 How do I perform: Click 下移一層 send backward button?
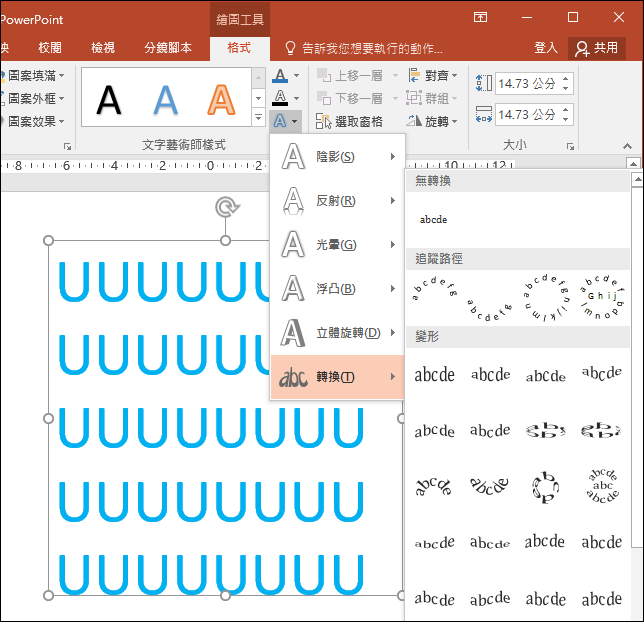350,98
